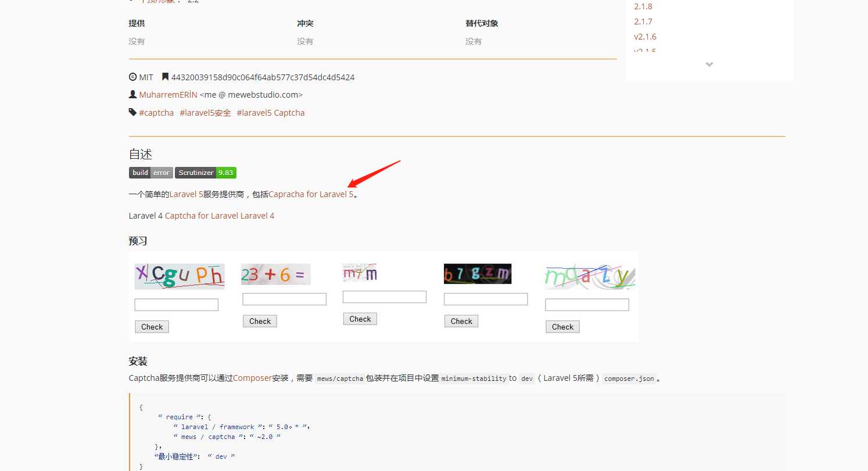
Task: Open the Composer link in install section
Action: tap(252, 378)
